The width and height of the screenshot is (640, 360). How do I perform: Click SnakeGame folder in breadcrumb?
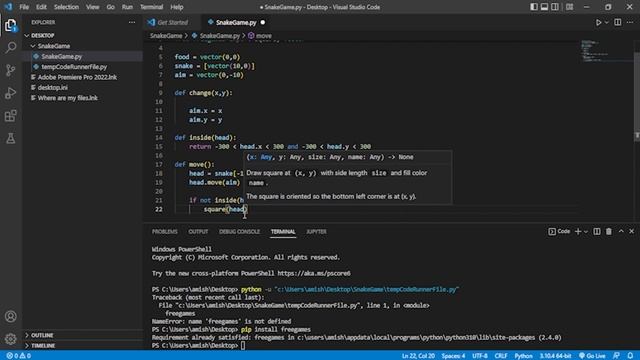pos(166,36)
